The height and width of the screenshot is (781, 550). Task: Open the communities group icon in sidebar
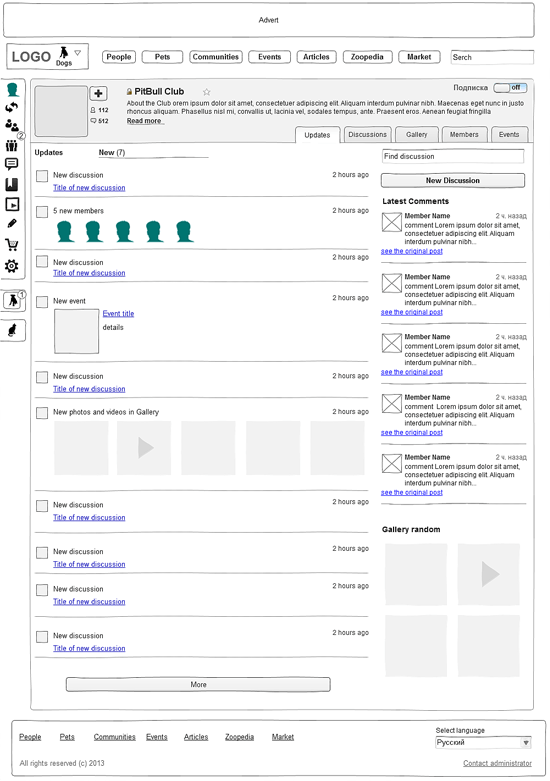coord(11,145)
